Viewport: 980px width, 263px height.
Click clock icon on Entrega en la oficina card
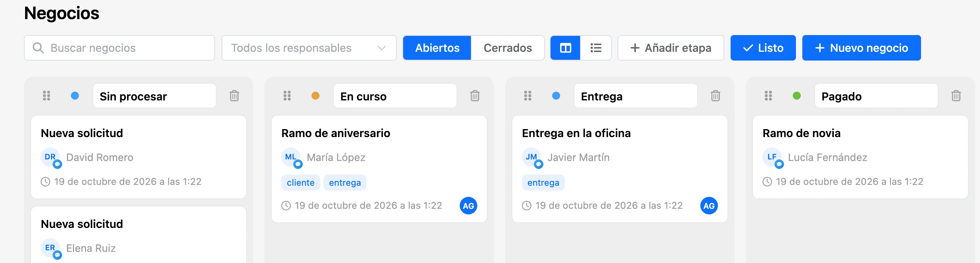(527, 206)
